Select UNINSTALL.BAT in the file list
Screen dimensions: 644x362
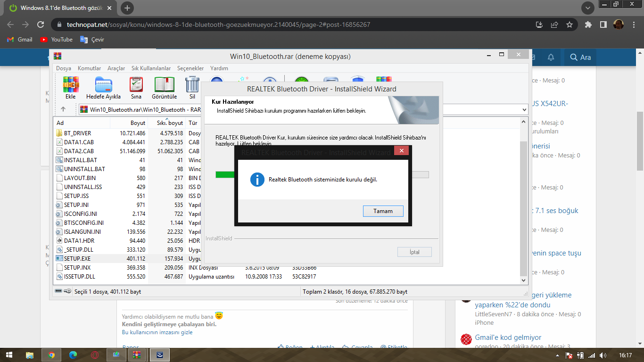85,169
